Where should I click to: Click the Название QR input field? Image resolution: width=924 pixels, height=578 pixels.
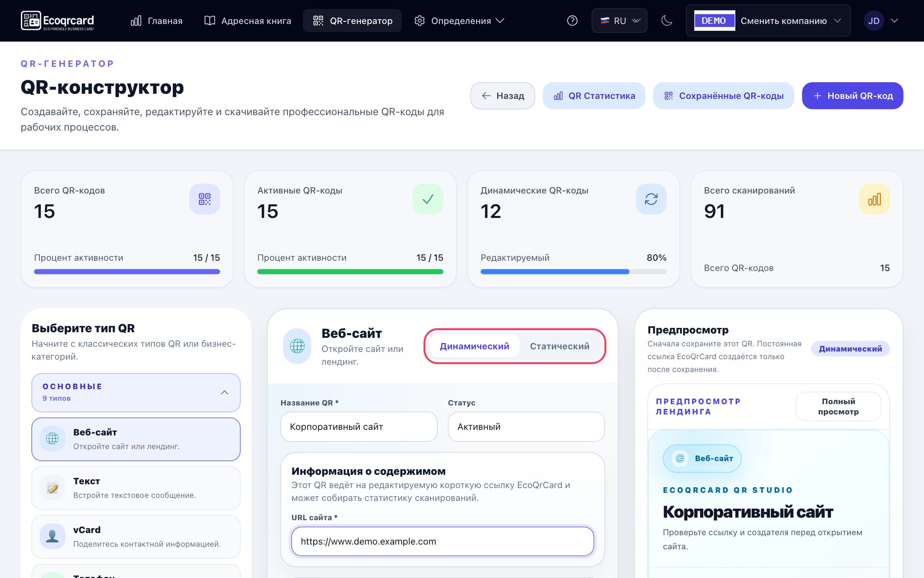[x=359, y=427]
